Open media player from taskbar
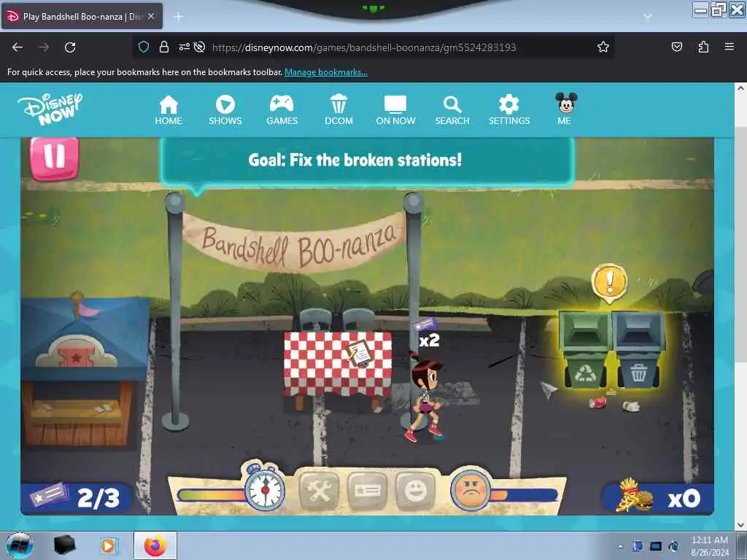747x560 pixels. click(109, 545)
